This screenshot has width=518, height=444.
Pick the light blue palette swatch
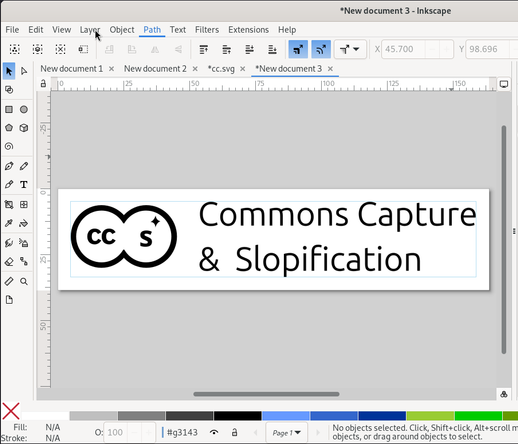[286, 416]
